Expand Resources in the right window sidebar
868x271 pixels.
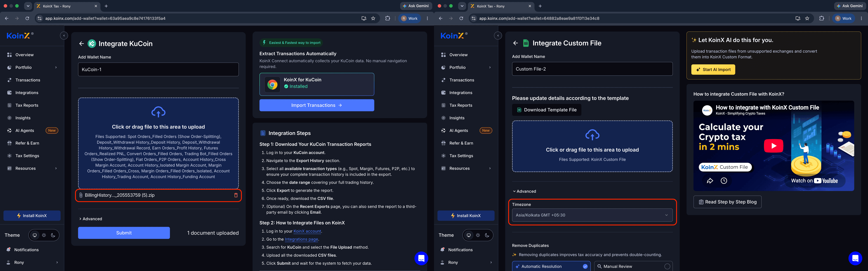pyautogui.click(x=466, y=168)
